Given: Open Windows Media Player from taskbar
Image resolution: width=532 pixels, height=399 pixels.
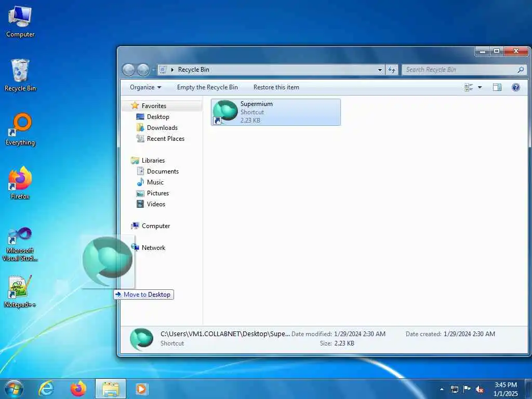Looking at the screenshot, I should click(141, 389).
